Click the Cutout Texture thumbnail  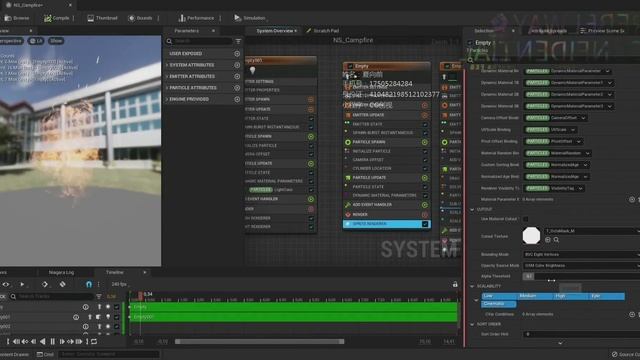[x=531, y=236]
